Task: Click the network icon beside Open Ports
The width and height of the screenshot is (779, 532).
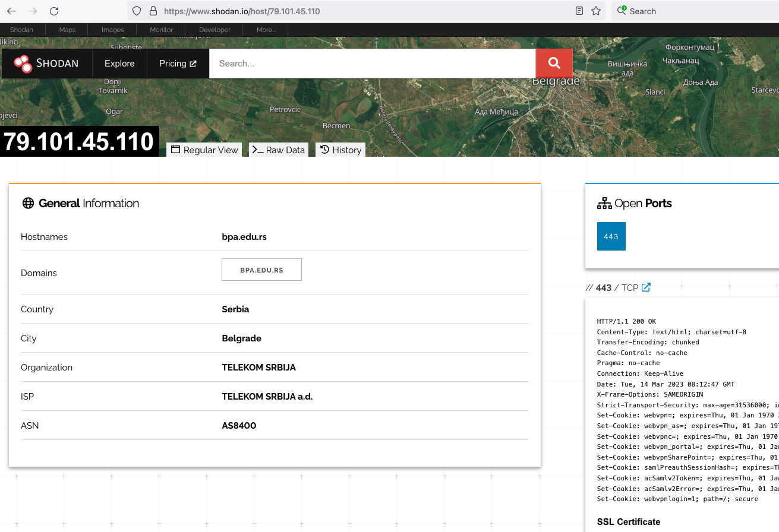Action: point(604,203)
